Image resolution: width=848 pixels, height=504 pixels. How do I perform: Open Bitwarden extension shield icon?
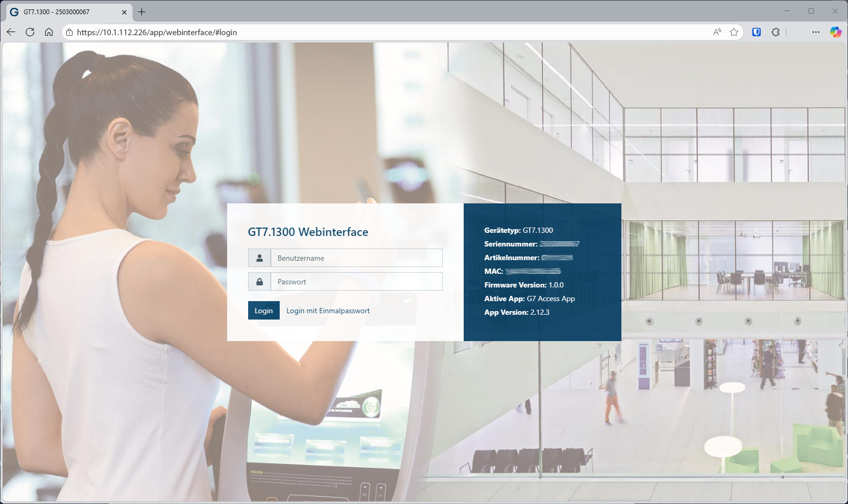[x=757, y=32]
